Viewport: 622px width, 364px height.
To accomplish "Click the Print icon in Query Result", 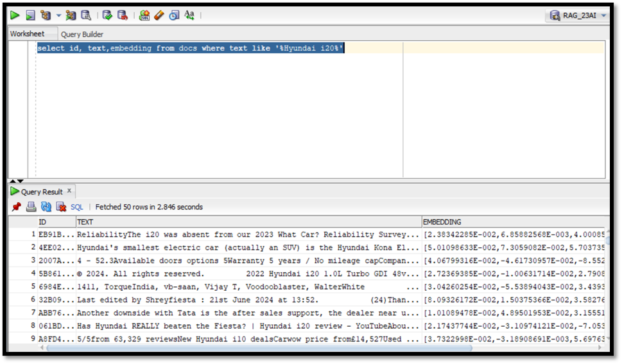I will click(x=31, y=207).
